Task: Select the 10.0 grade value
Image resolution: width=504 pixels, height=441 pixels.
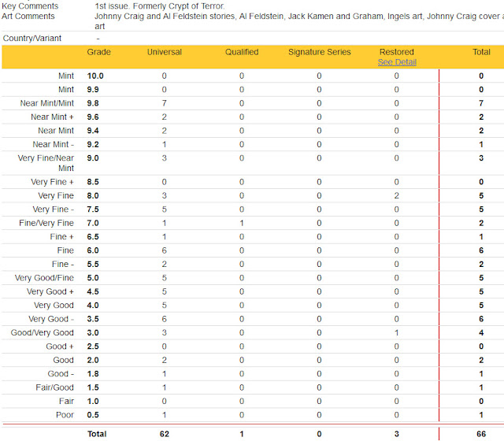Action: [x=95, y=76]
